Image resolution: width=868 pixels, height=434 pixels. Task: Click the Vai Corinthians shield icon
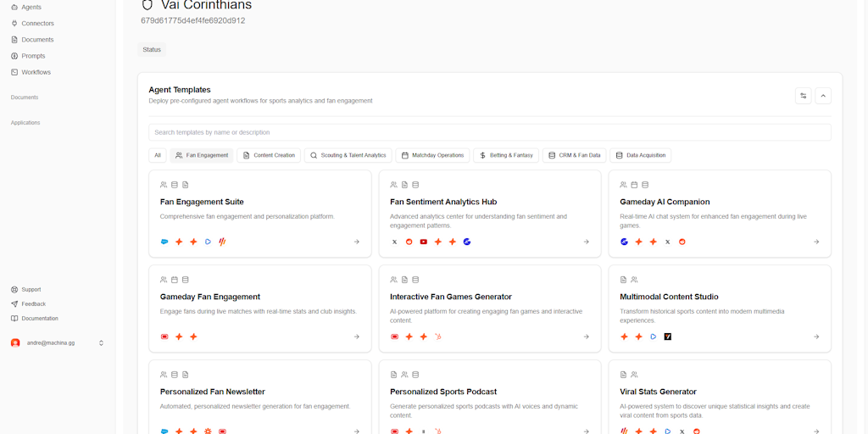pyautogui.click(x=147, y=5)
